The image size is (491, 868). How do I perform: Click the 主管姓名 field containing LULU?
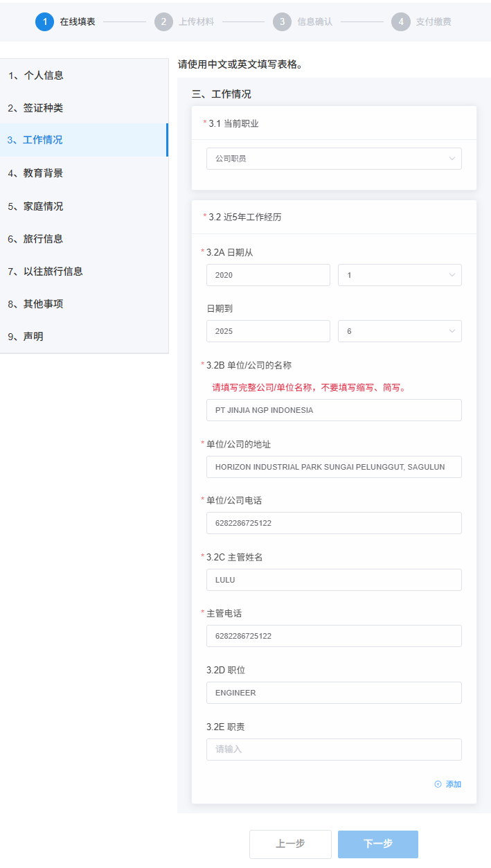(334, 580)
